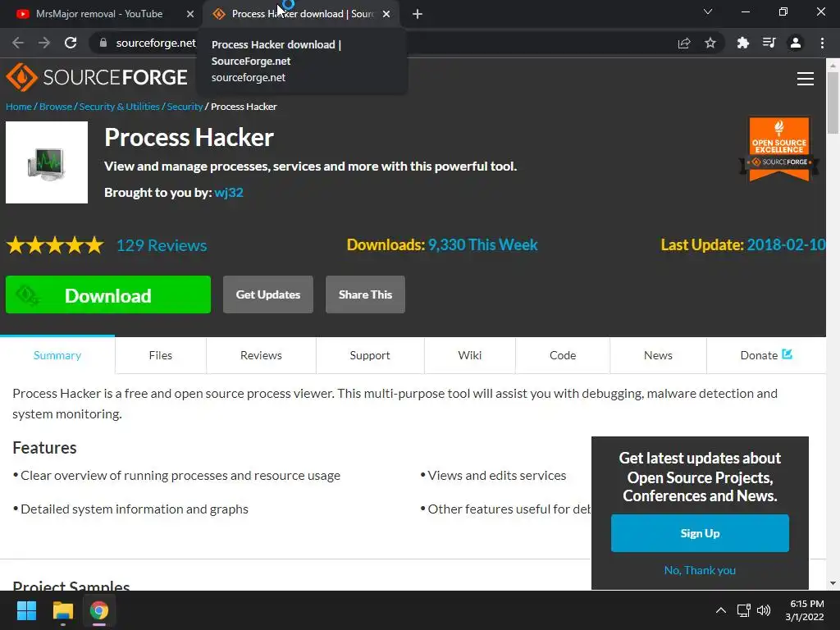Click the Features heading
840x630 pixels.
(x=44, y=448)
